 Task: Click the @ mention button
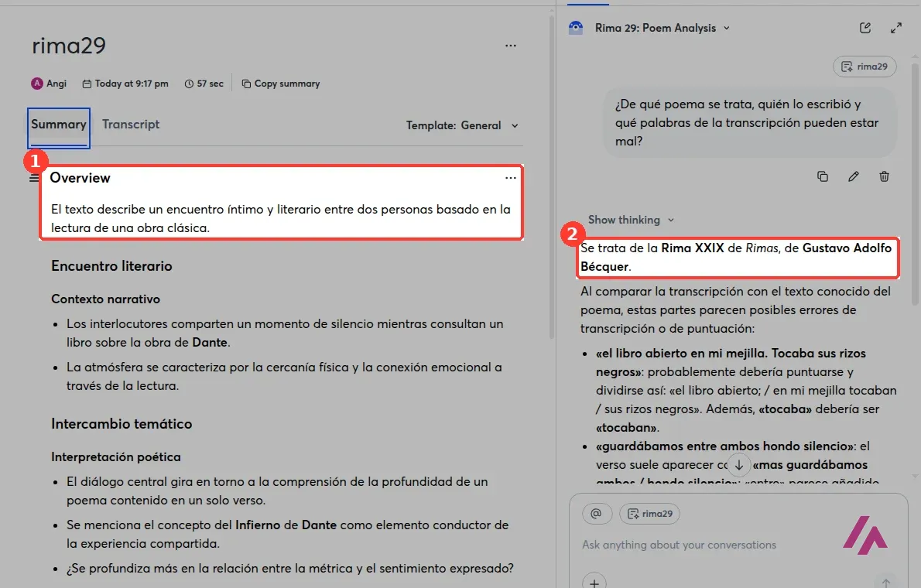(596, 514)
